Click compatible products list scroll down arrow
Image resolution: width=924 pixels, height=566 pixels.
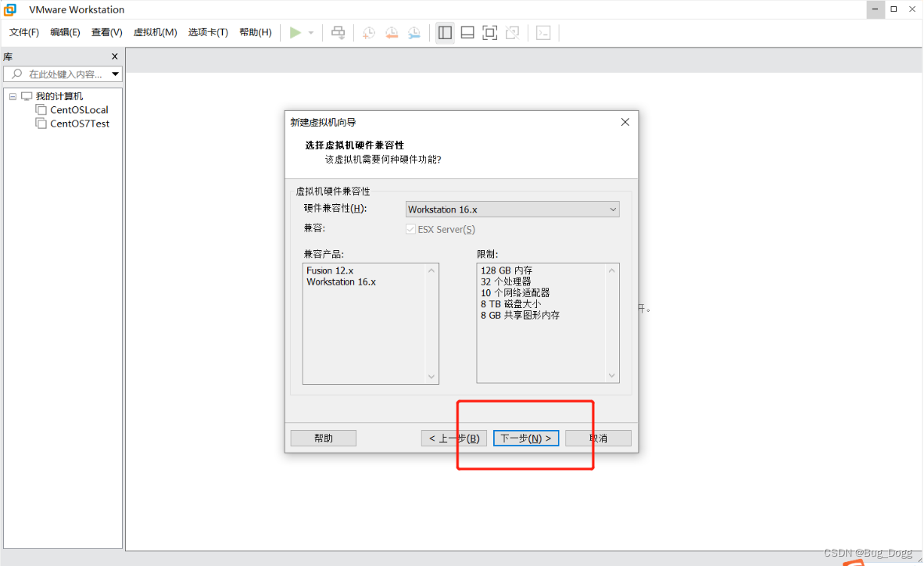432,377
